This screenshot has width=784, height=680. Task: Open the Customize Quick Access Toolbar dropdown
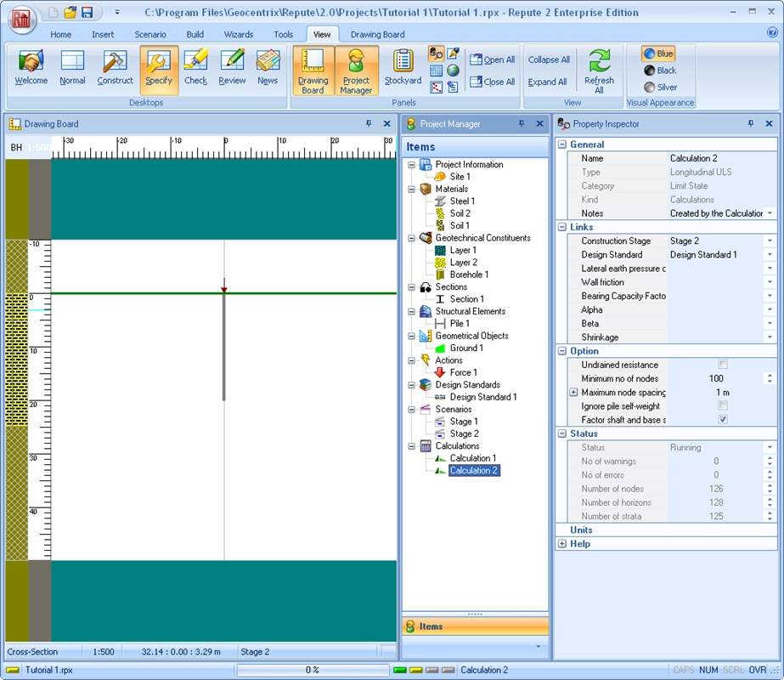(117, 13)
